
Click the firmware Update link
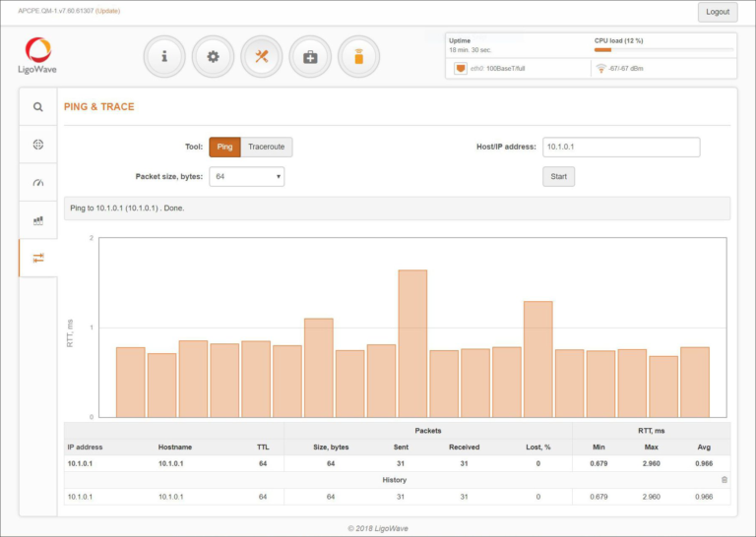[x=107, y=11]
